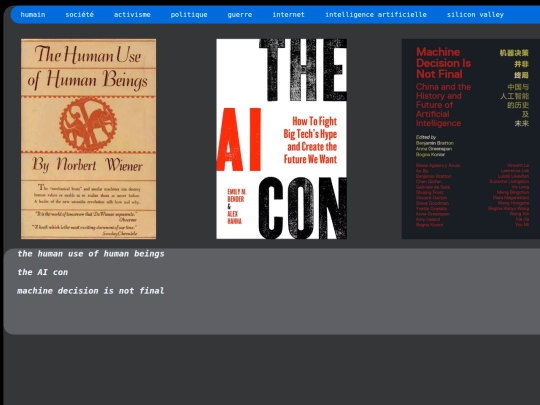Open the humain category
Viewport: 540px width, 405px height.
(x=33, y=14)
